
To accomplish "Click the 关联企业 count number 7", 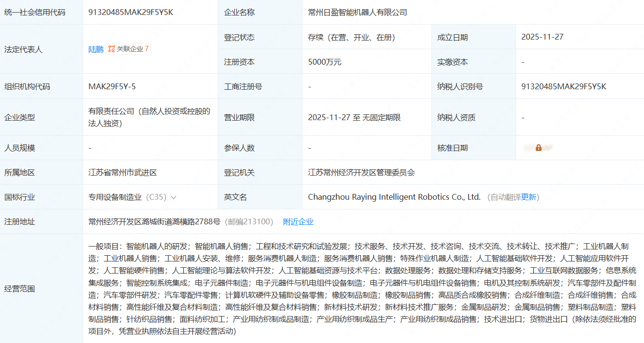I will pos(147,49).
